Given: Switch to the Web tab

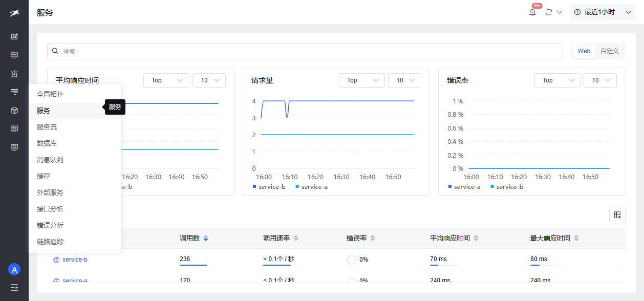Looking at the screenshot, I should (x=584, y=51).
